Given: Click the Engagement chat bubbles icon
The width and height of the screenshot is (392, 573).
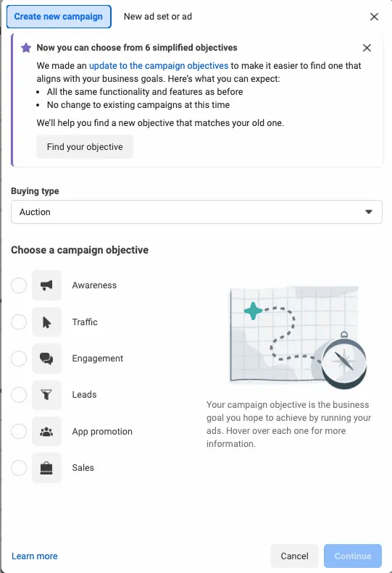Looking at the screenshot, I should coord(46,359).
